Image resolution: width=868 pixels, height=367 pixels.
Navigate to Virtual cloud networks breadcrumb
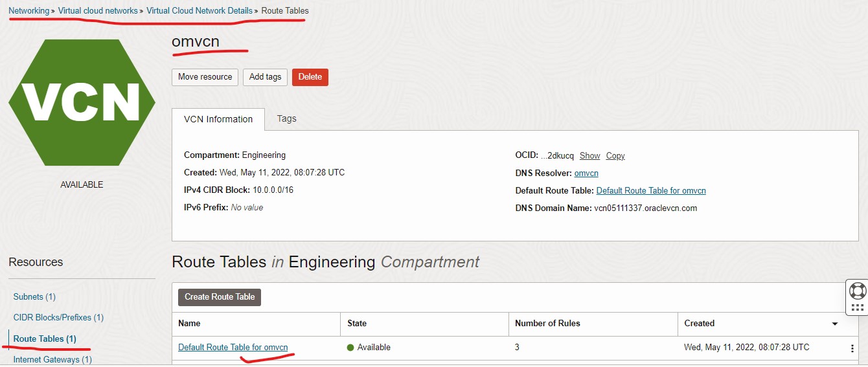pos(98,11)
